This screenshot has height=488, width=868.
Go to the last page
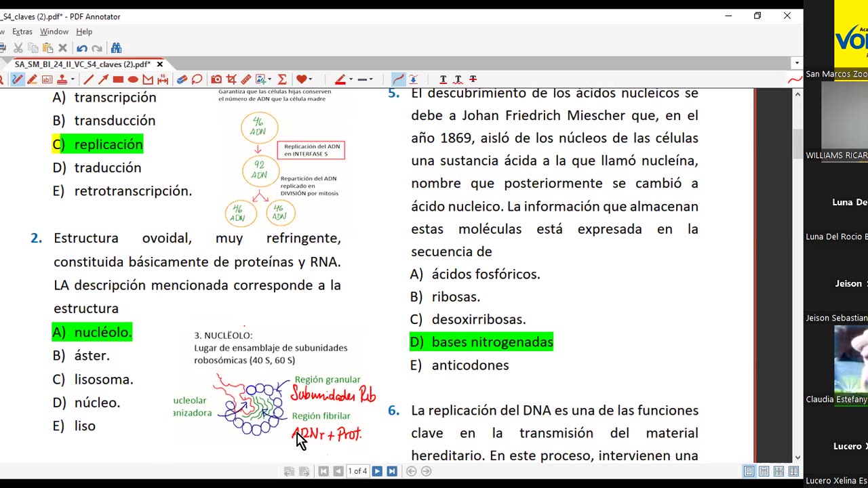coord(391,471)
